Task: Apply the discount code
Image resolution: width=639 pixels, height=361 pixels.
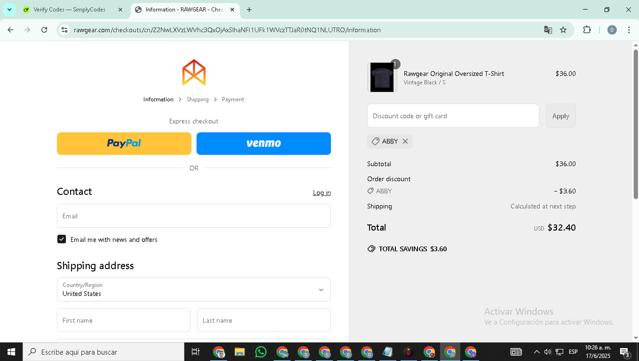Action: [x=561, y=116]
